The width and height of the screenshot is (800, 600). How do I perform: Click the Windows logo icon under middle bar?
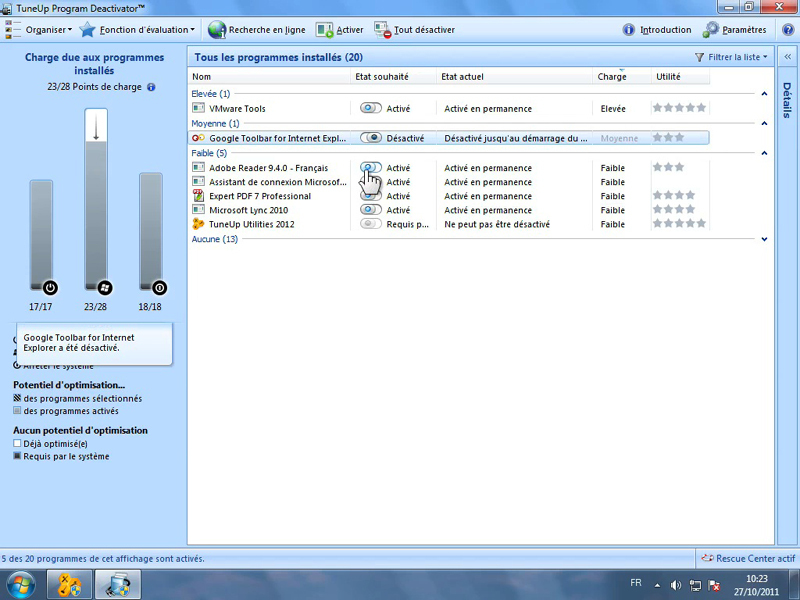[x=105, y=288]
